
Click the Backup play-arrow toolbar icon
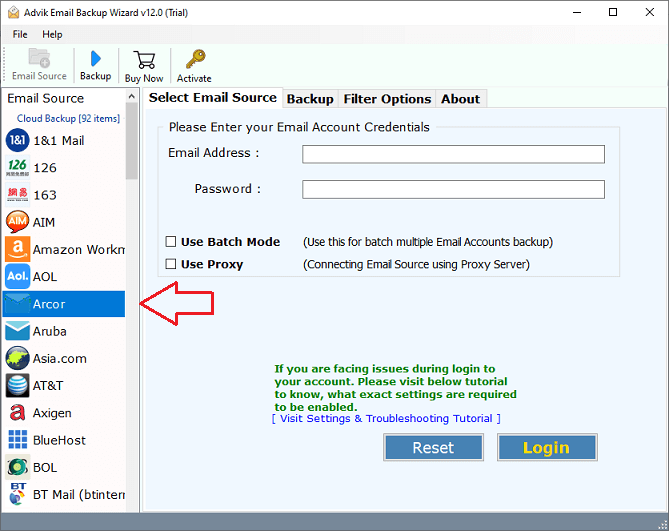96,58
